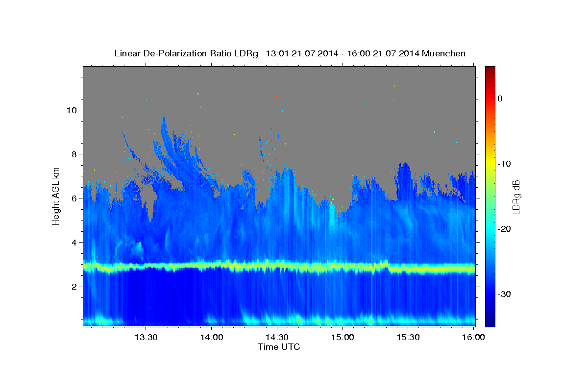
Task: Click the 'LDRg dB' colorbar label
Action: coord(515,197)
